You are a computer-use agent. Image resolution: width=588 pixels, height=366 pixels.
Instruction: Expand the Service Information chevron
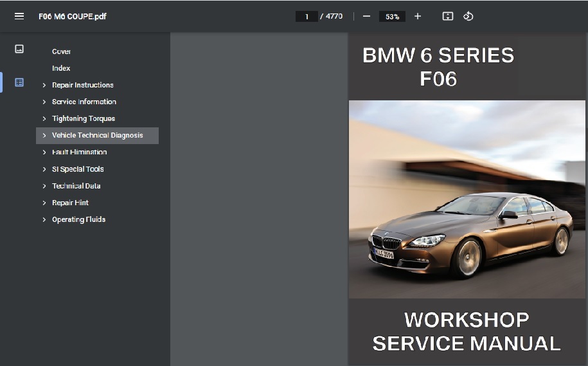click(x=44, y=102)
